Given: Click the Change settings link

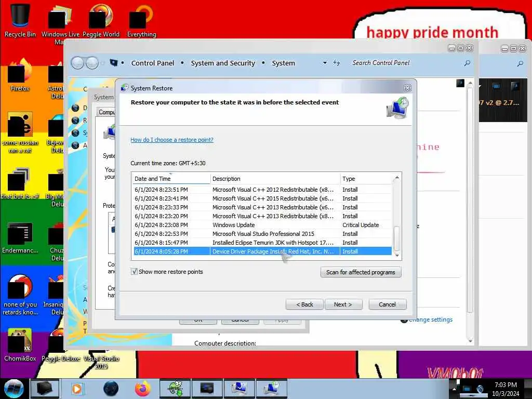Looking at the screenshot, I should (x=430, y=320).
